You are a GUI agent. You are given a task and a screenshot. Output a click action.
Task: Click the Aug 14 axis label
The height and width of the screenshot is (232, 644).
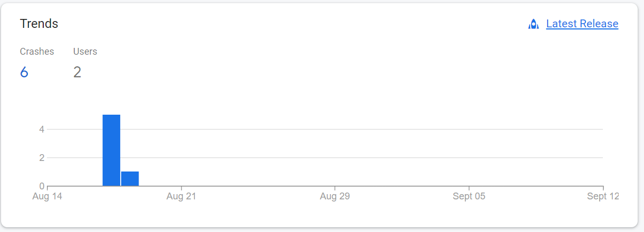[x=47, y=197]
